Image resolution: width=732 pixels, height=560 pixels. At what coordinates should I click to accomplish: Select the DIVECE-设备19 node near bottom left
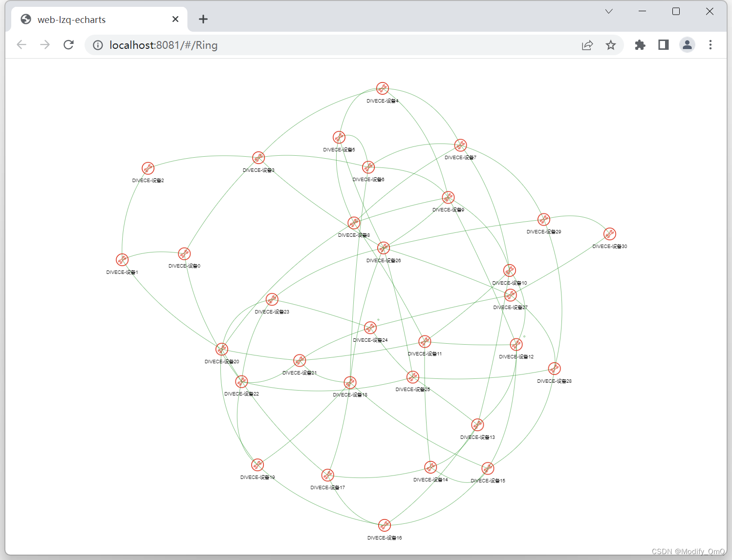tap(258, 465)
